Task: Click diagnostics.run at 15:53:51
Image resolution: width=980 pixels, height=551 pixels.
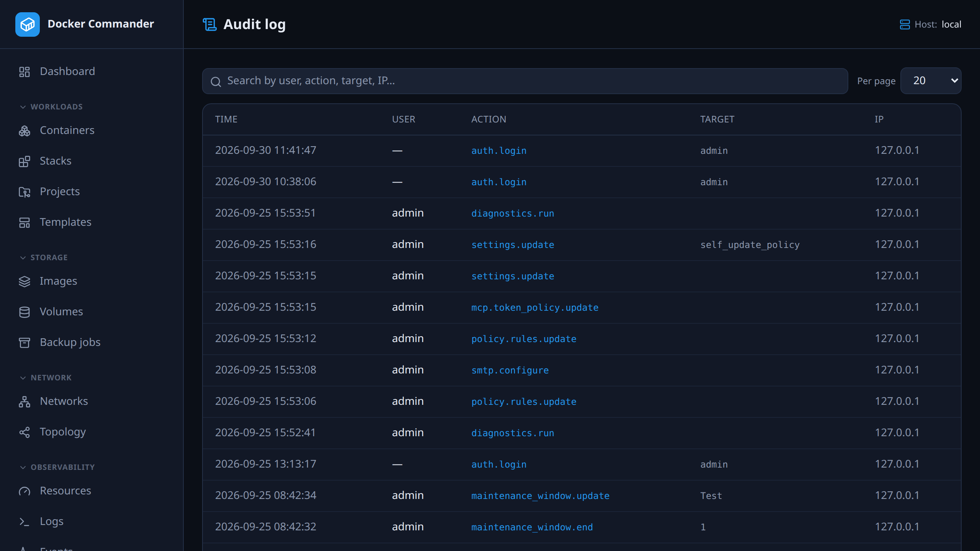Action: [513, 214]
